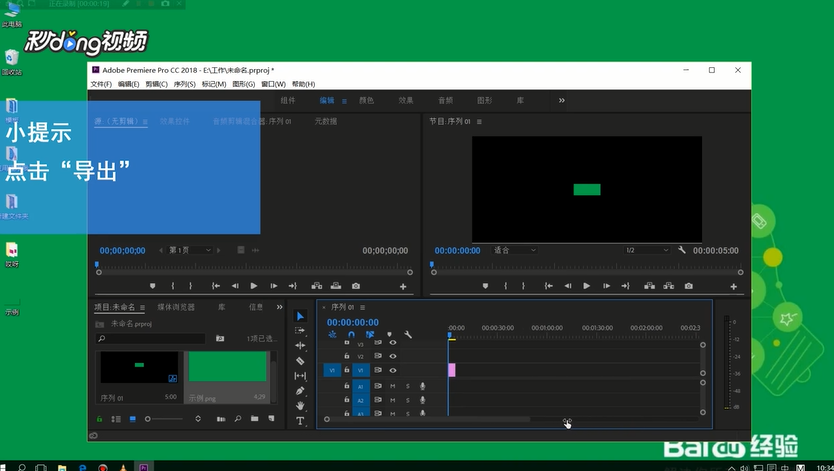
Task: Click Insert button in Source monitor
Action: point(316,286)
